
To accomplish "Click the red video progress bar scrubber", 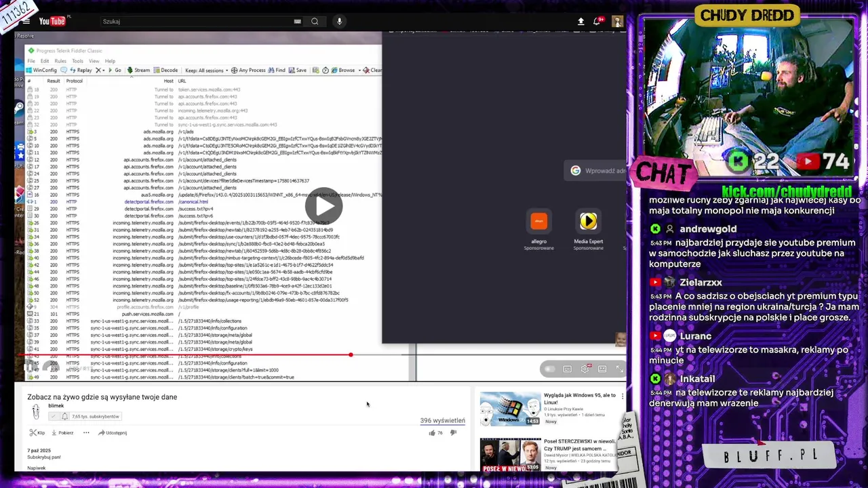I will click(351, 354).
